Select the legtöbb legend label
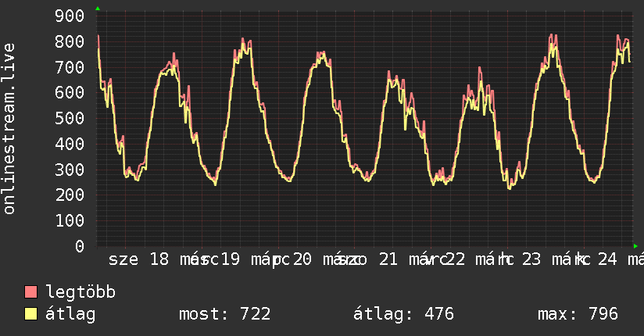 [x=81, y=292]
